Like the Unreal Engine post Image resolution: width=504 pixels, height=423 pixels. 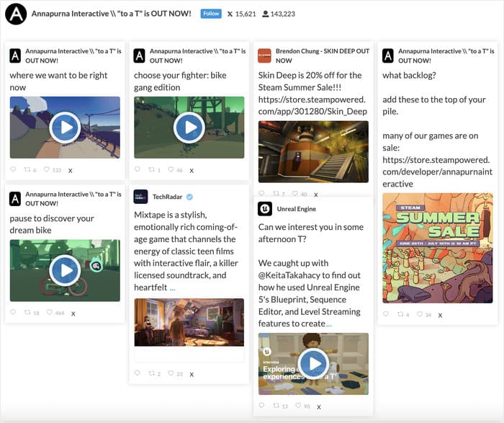click(298, 405)
